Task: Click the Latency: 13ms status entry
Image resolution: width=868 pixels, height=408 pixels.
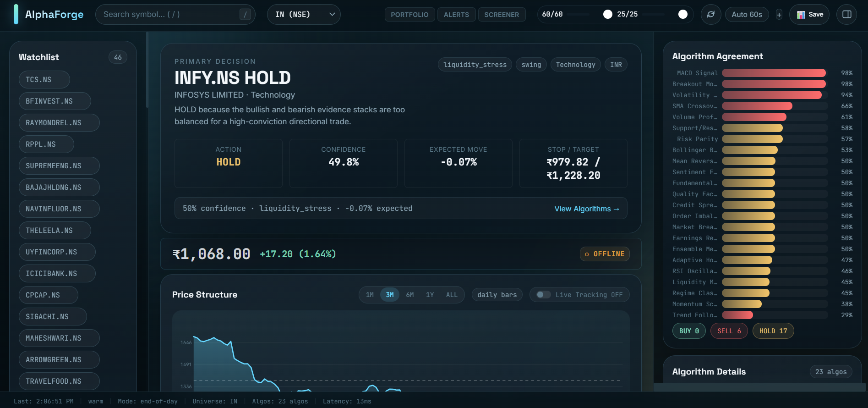Action: click(347, 401)
